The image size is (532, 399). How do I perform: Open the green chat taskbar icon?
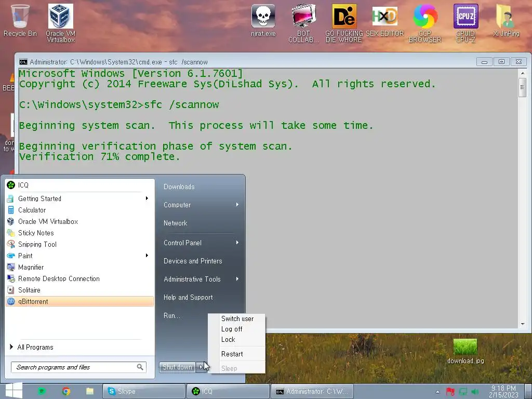click(x=42, y=391)
